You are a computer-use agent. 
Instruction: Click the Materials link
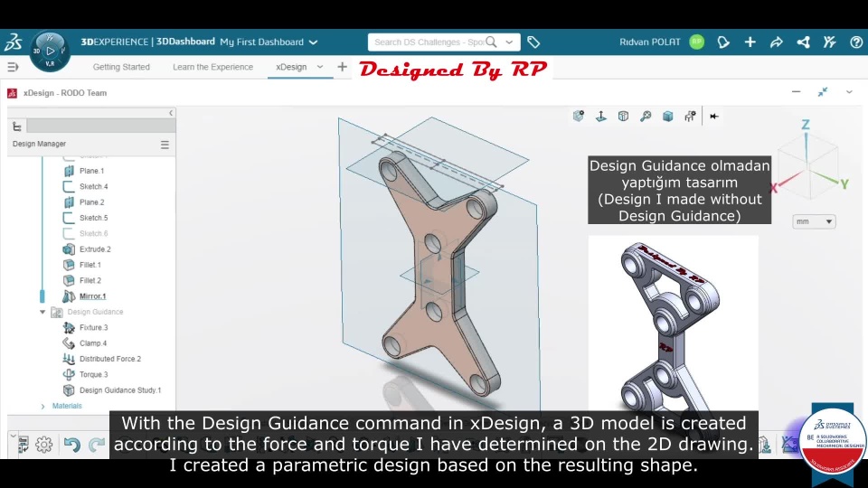(x=67, y=406)
